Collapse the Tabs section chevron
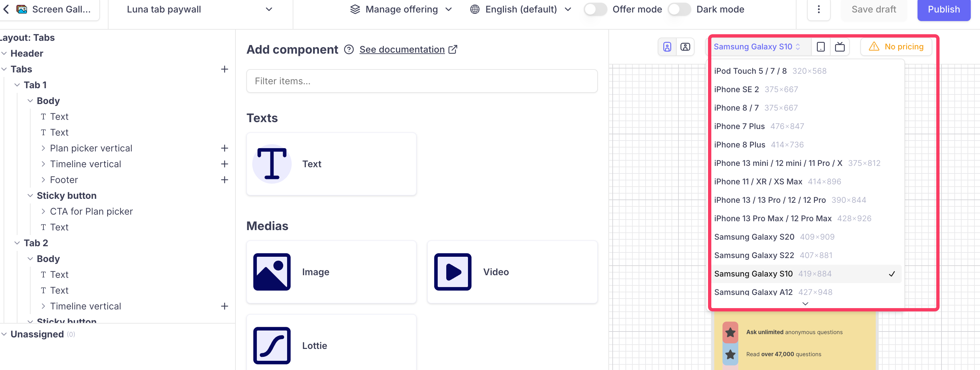The image size is (980, 370). (x=4, y=69)
